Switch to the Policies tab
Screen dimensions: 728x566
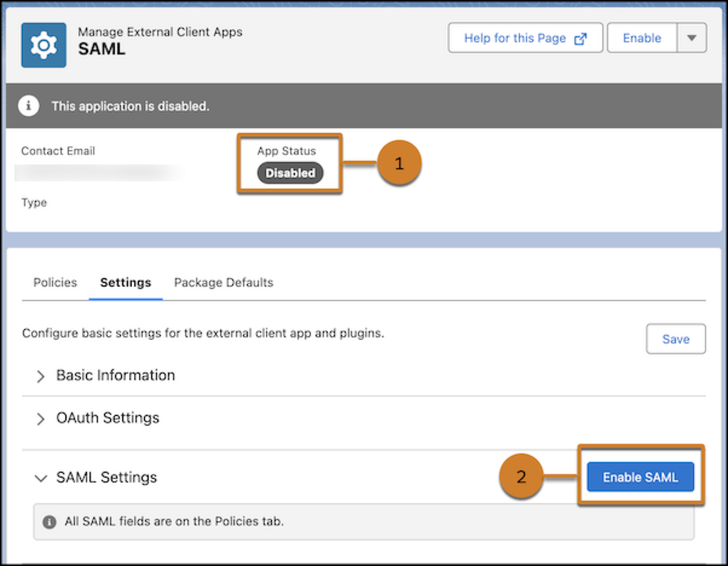(55, 283)
